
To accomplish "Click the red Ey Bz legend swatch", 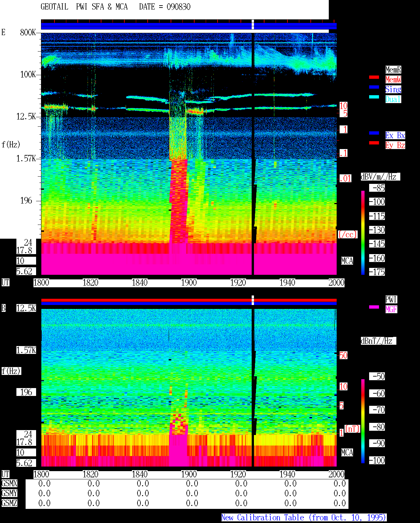I will pos(374,143).
